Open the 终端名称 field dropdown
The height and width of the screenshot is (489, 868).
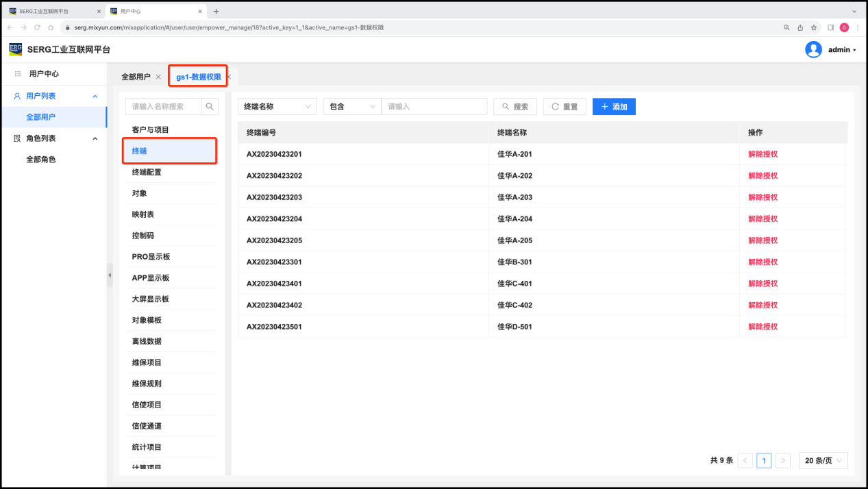pos(277,107)
